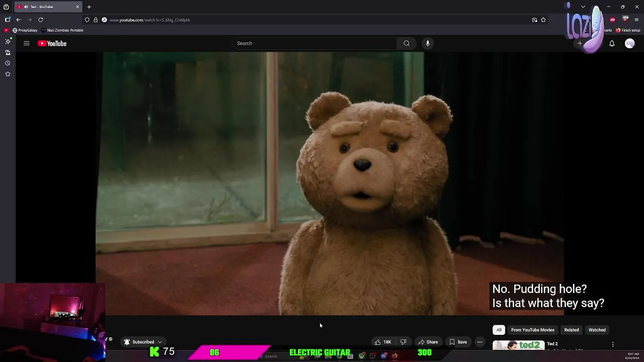
Task: Open YouTube notifications bell
Action: click(612, 44)
